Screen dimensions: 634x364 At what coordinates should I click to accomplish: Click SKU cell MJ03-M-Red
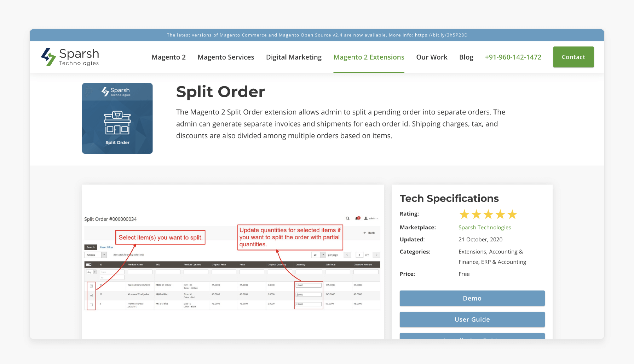pyautogui.click(x=162, y=294)
